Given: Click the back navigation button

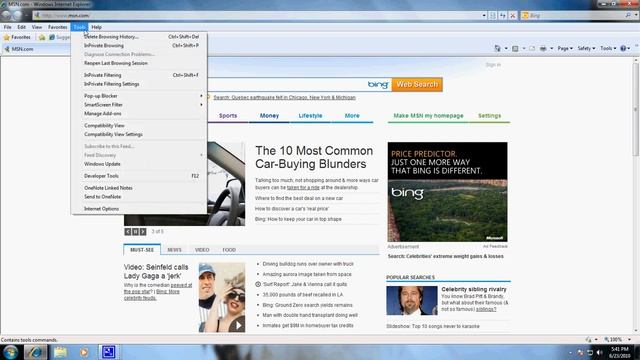Looking at the screenshot, I should 7,16.
